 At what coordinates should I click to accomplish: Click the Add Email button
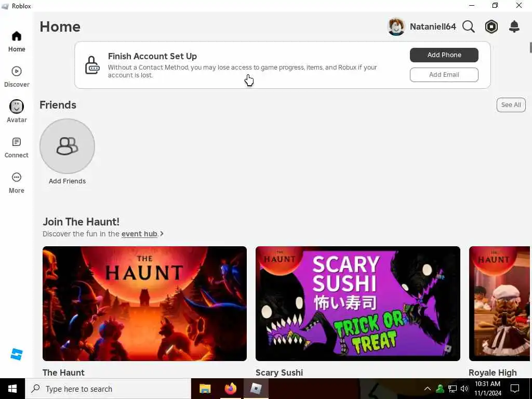tap(444, 75)
